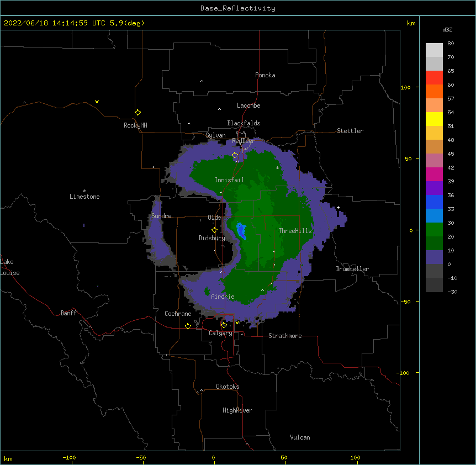Click the asterisk marker inside the green echo
Screen dimensions: 476x465
tap(277, 167)
